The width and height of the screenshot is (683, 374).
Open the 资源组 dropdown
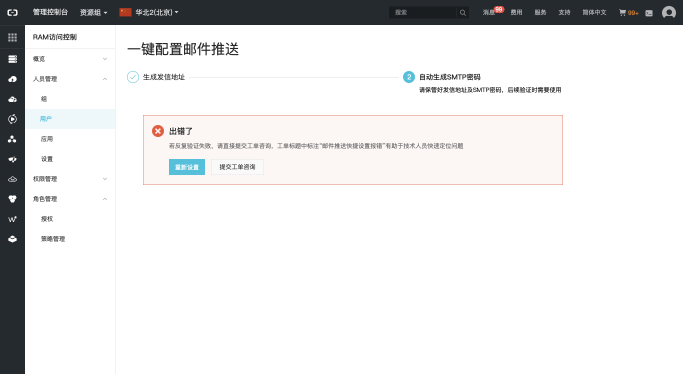click(93, 13)
